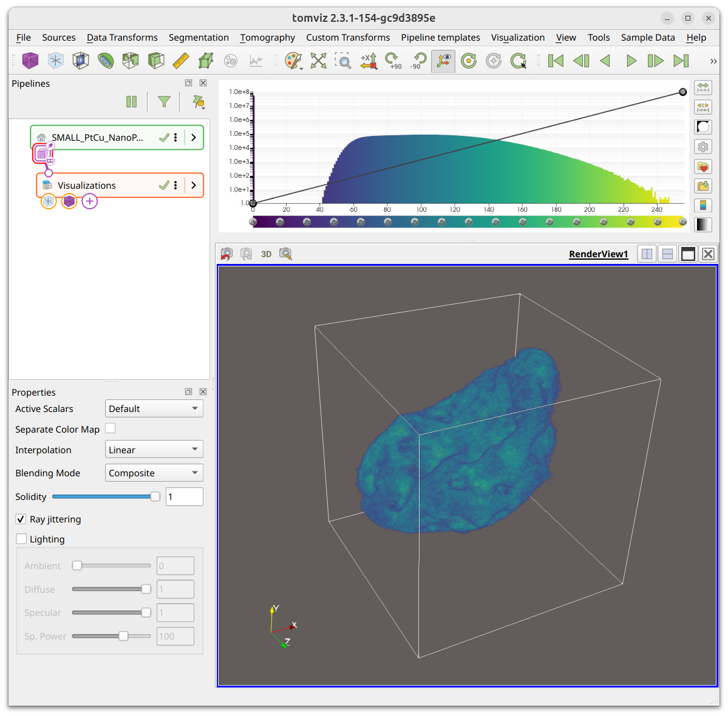Toggle 3D interaction mode in RenderView1

(266, 254)
